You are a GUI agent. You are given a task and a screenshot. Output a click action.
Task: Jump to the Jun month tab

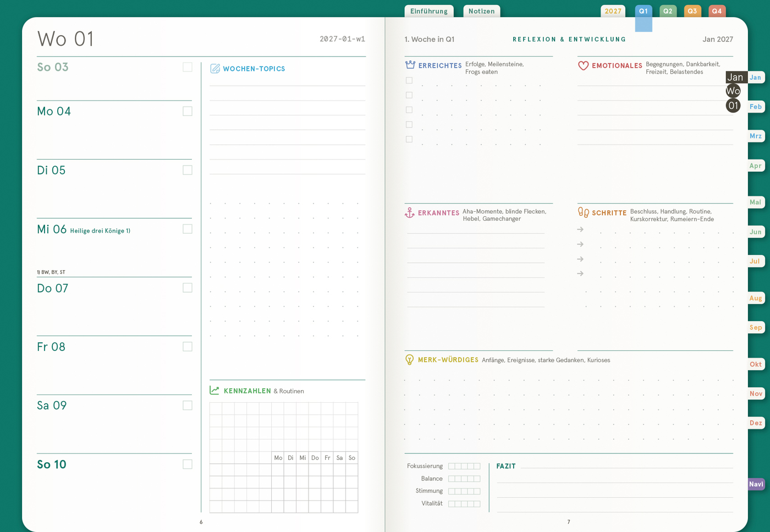(756, 232)
